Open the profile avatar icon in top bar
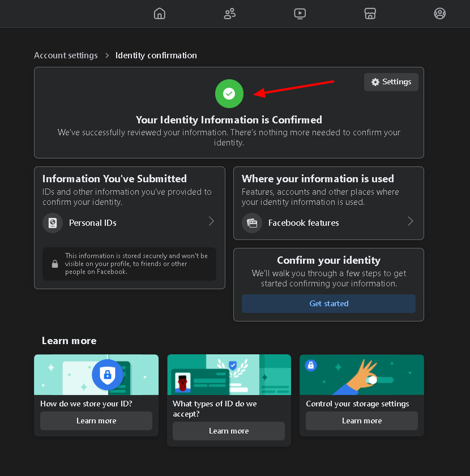Image resolution: width=470 pixels, height=476 pixels. click(440, 14)
